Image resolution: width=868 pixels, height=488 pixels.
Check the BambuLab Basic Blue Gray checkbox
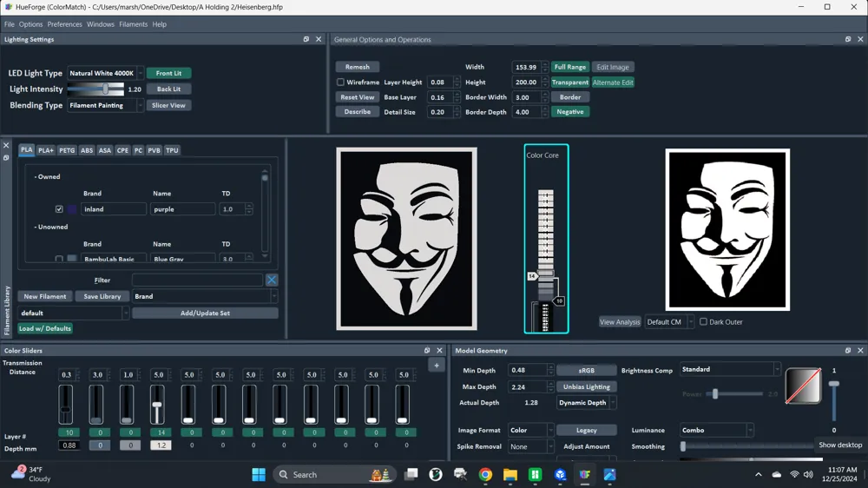59,259
